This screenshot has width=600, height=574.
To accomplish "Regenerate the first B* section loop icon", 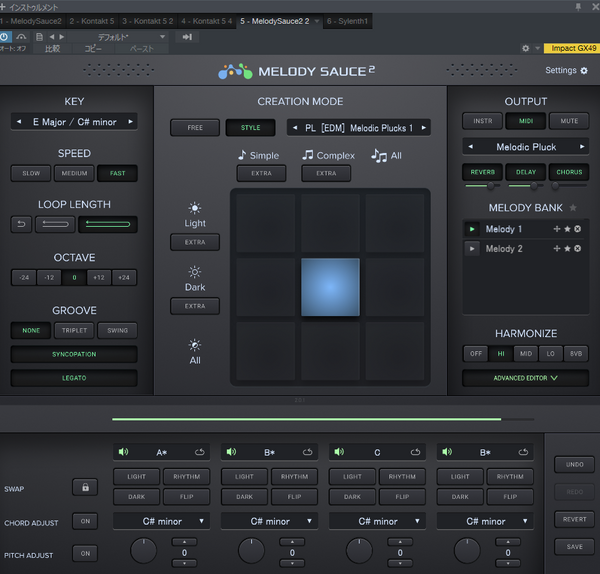I will click(x=307, y=452).
